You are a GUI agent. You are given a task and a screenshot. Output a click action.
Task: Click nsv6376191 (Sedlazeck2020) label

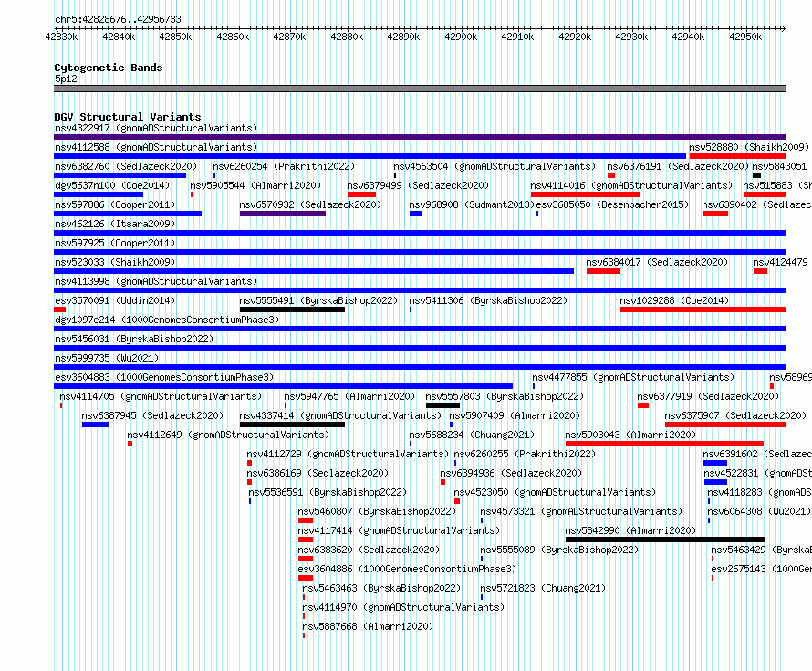coord(678,166)
